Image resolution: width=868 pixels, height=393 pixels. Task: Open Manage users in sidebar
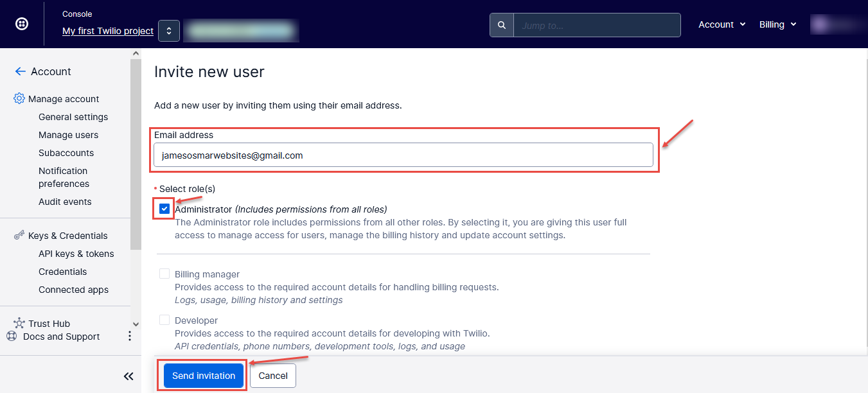click(x=68, y=135)
